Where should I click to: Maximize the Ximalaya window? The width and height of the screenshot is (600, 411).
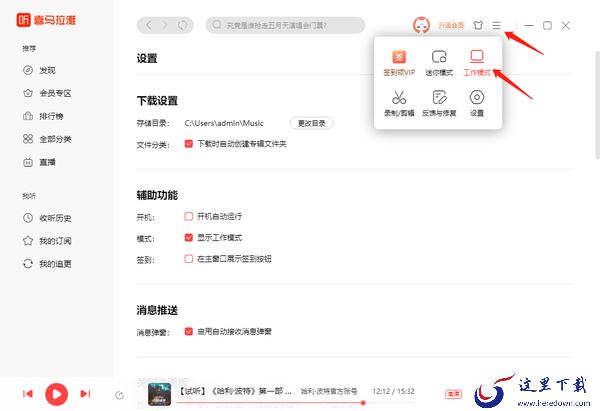(x=548, y=26)
